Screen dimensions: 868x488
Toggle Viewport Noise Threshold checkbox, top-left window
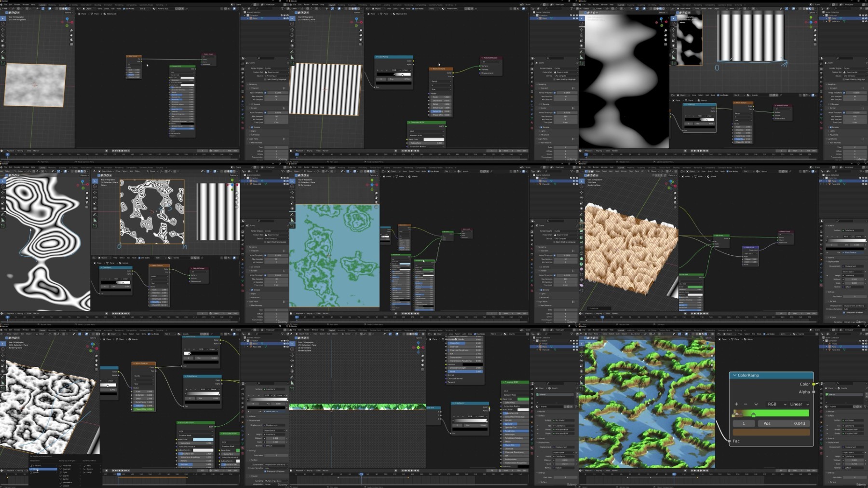pyautogui.click(x=265, y=93)
